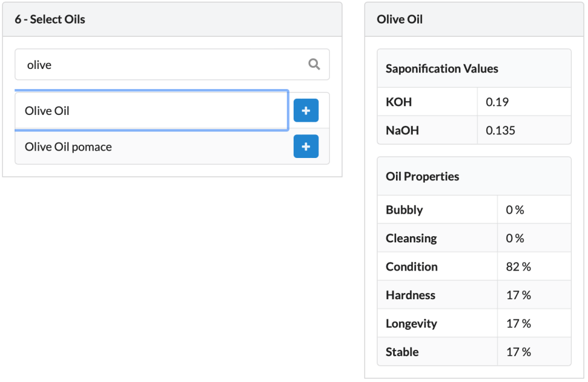Click the NaOH value 0.135
Image resolution: width=588 pixels, height=382 pixels.
coord(500,130)
